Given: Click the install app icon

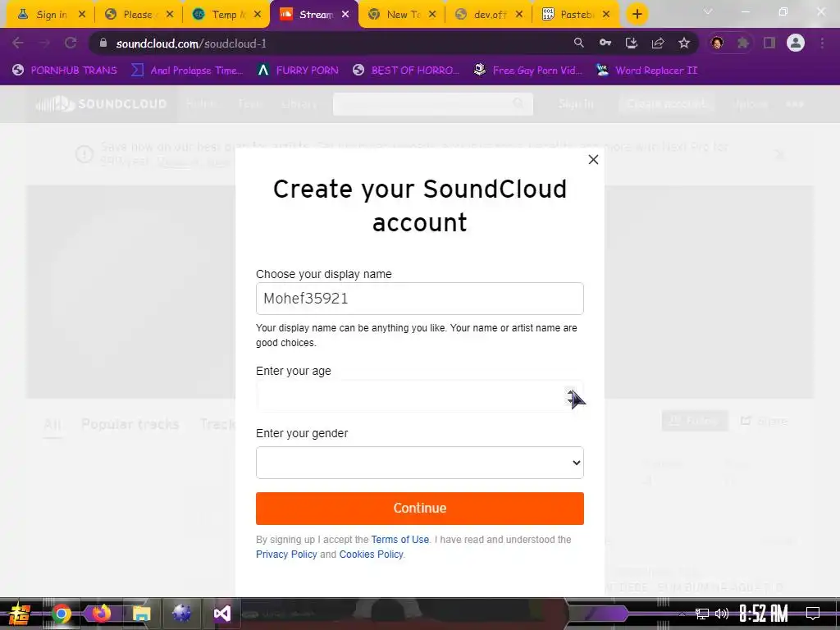Looking at the screenshot, I should [x=631, y=43].
